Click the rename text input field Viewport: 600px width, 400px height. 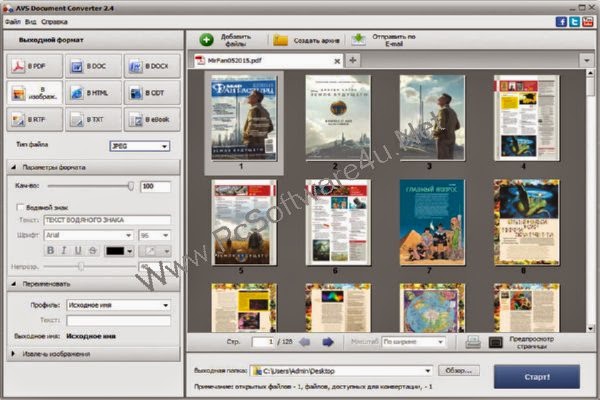pyautogui.click(x=119, y=321)
